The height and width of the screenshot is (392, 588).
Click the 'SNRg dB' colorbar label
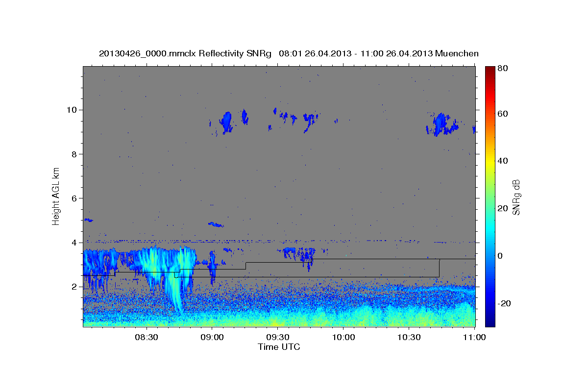516,197
